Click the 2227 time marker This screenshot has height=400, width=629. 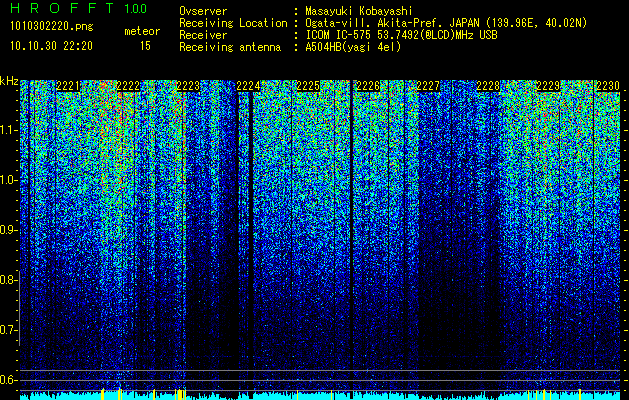[x=428, y=86]
